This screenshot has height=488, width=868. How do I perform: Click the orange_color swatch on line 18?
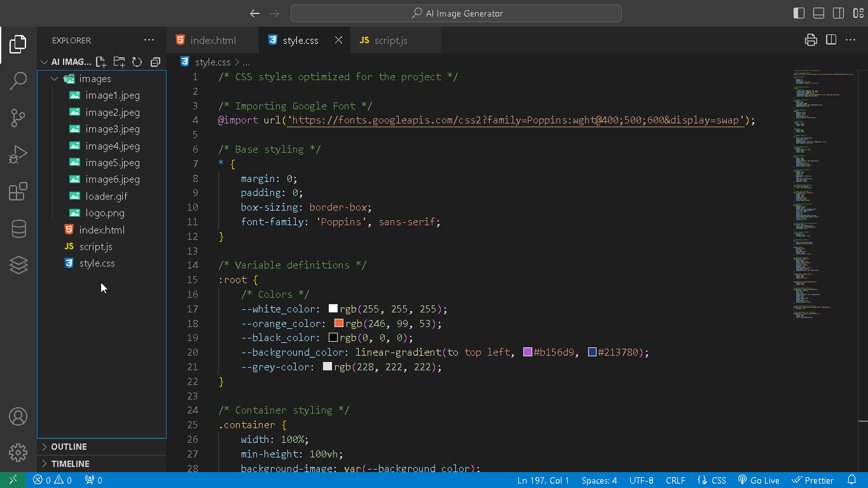click(x=338, y=323)
